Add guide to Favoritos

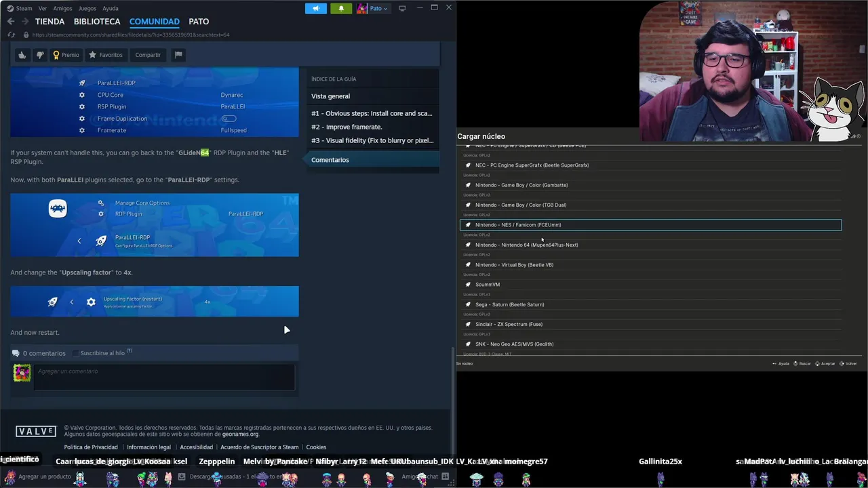106,55
